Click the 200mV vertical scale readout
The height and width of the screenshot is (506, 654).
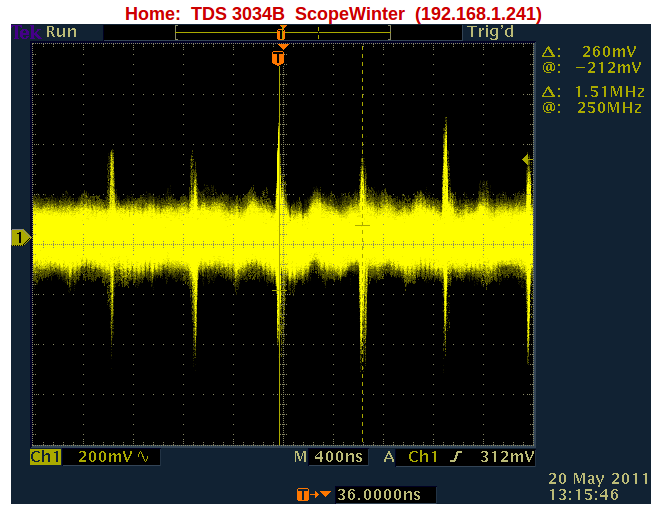(x=105, y=457)
